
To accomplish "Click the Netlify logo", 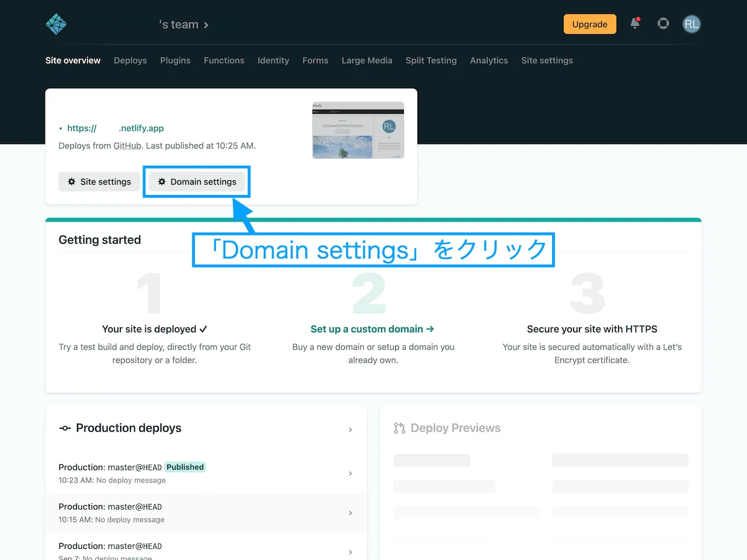I will [56, 24].
